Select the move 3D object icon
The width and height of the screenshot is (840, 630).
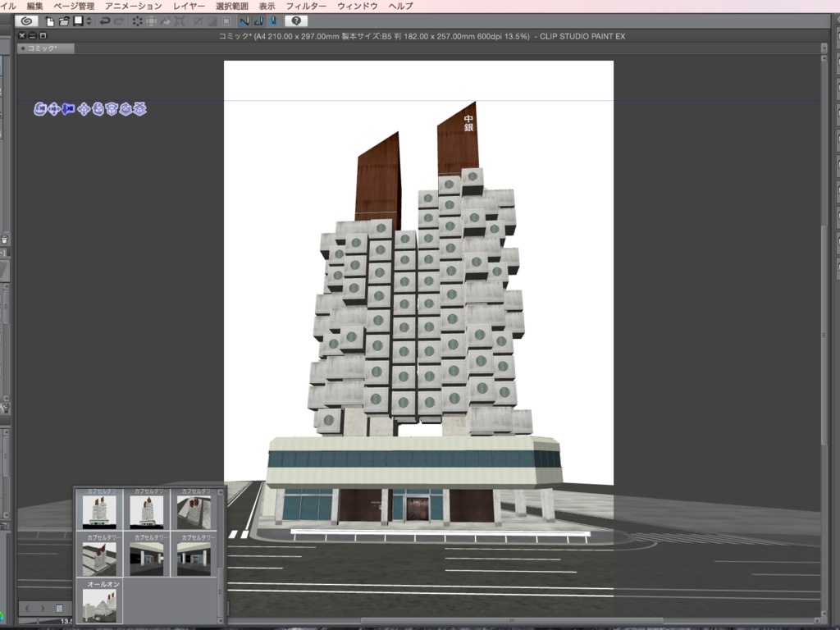click(x=84, y=109)
